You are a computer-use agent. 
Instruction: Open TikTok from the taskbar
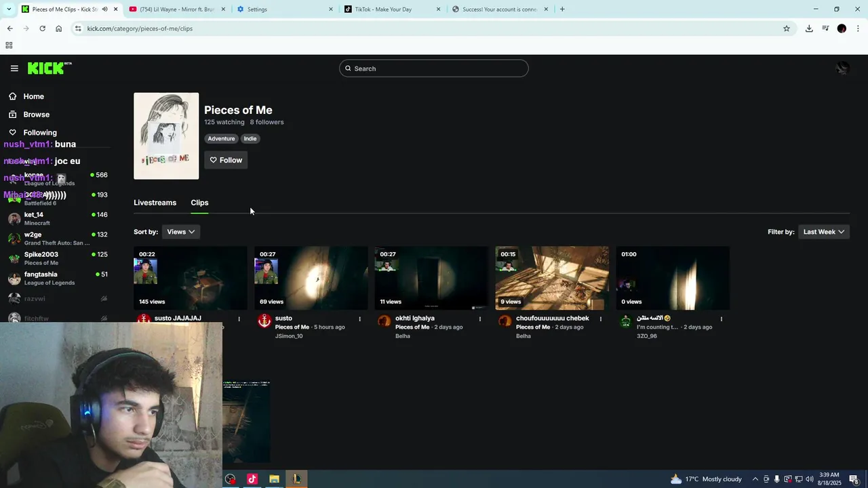click(252, 479)
